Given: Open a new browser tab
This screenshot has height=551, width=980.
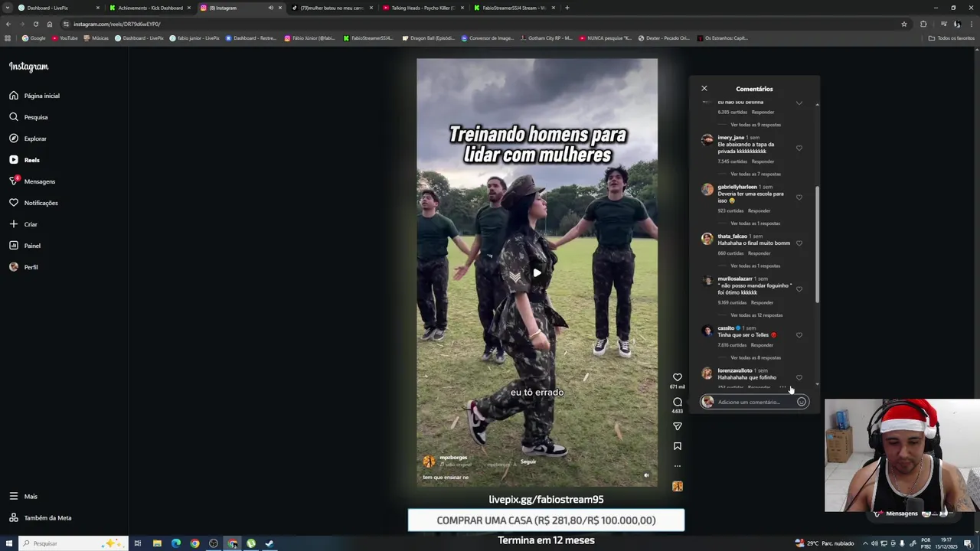Looking at the screenshot, I should [x=567, y=8].
